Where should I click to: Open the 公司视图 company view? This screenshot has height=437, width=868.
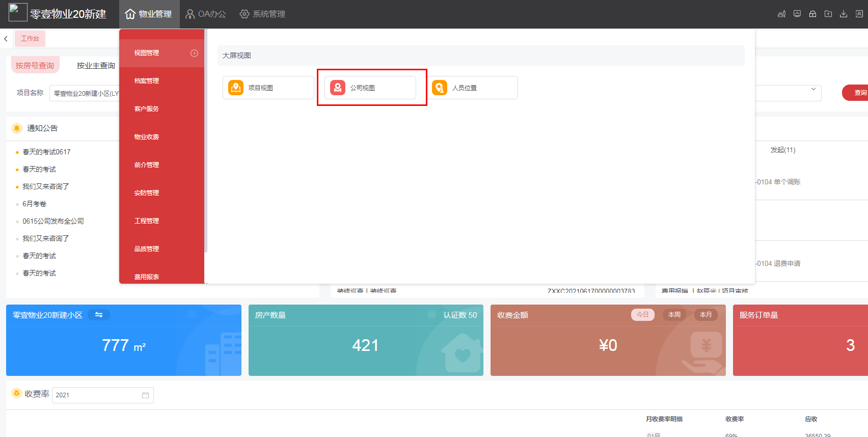pyautogui.click(x=370, y=88)
